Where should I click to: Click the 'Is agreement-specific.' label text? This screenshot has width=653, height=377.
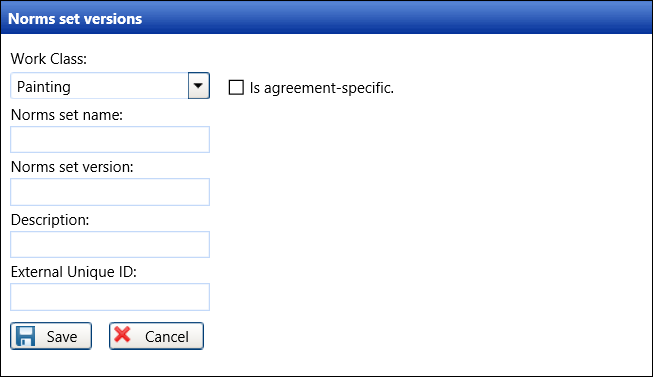pyautogui.click(x=322, y=88)
